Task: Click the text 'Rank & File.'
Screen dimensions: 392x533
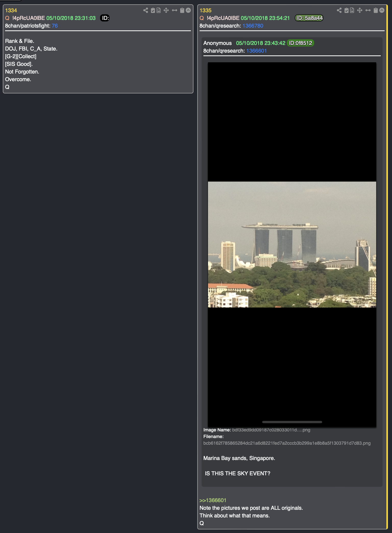Action: [x=20, y=41]
